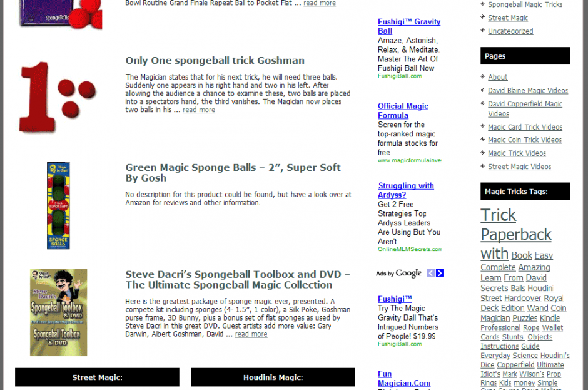The height and width of the screenshot is (390, 588).
Task: Click the 'Easy' tag
Action: pos(544,255)
